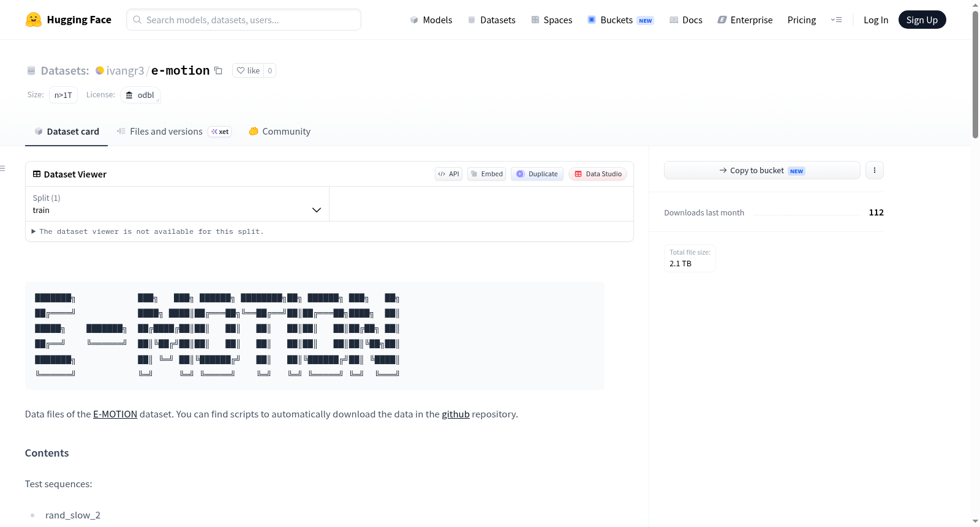Viewport: 980px width, 527px height.
Task: Copy dataset name with the copy icon
Action: pos(218,70)
